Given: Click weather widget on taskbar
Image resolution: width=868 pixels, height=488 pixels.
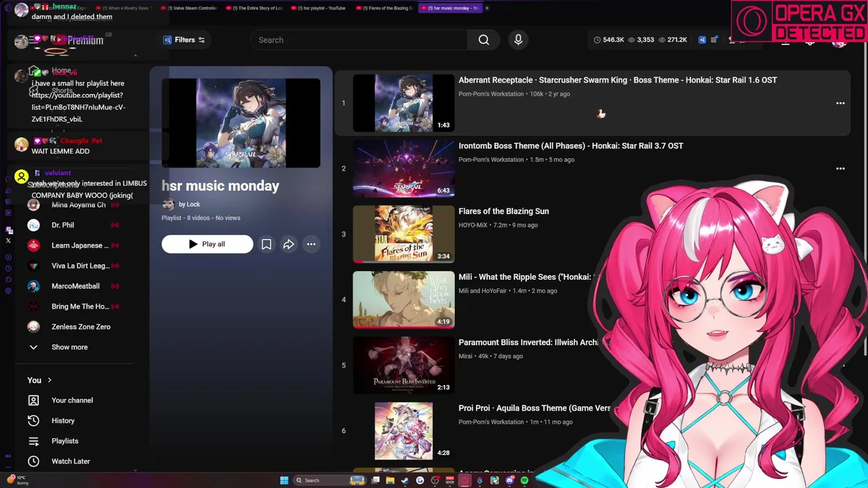Looking at the screenshot, I should pyautogui.click(x=18, y=480).
